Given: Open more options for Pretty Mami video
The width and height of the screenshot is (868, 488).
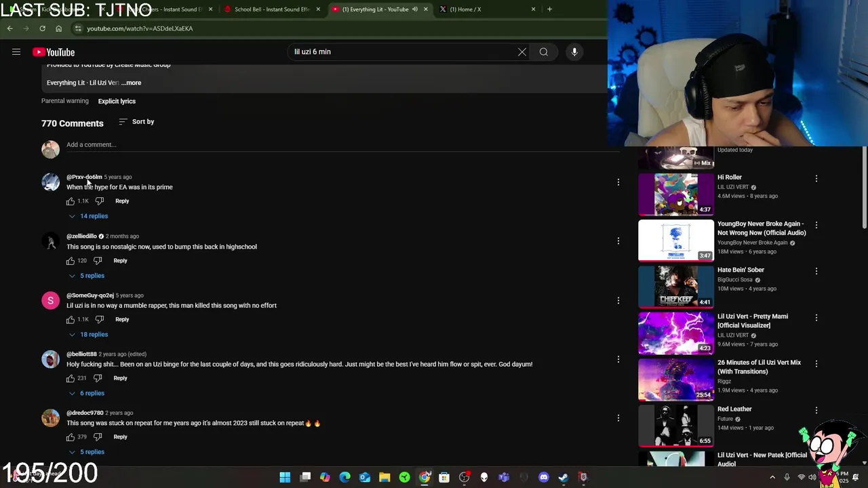Looking at the screenshot, I should [816, 317].
